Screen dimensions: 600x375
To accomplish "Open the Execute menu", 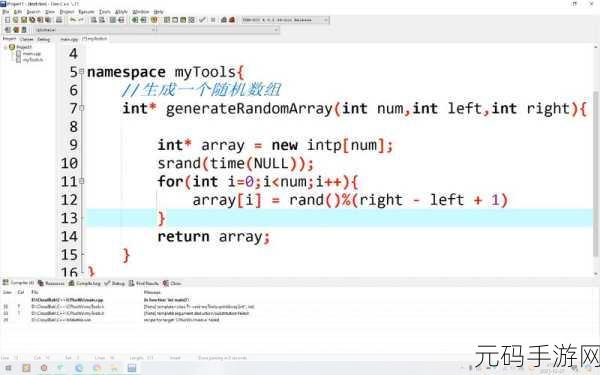I will [x=86, y=12].
